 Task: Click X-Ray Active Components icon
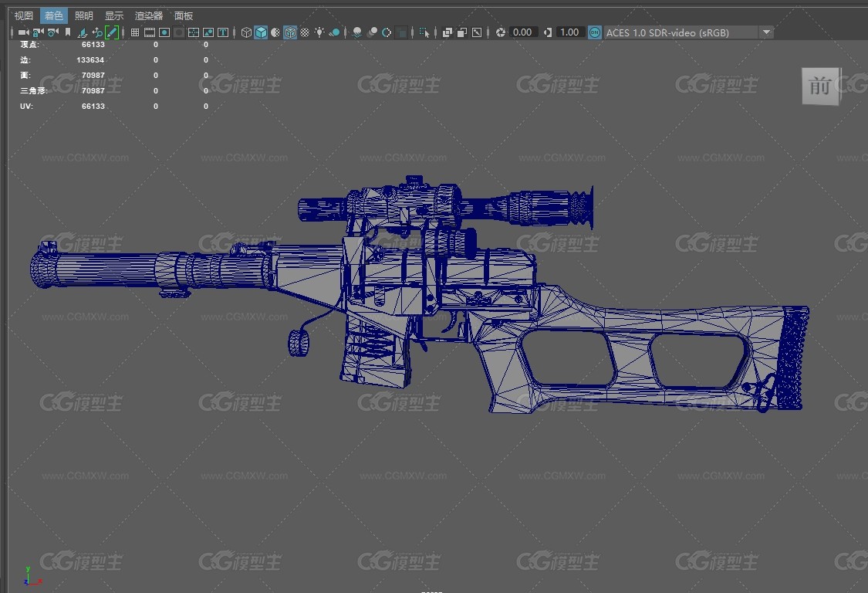(462, 32)
